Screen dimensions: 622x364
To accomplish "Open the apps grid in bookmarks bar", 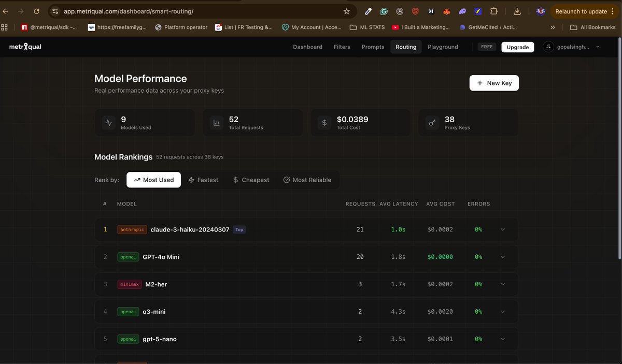I will click(5, 27).
